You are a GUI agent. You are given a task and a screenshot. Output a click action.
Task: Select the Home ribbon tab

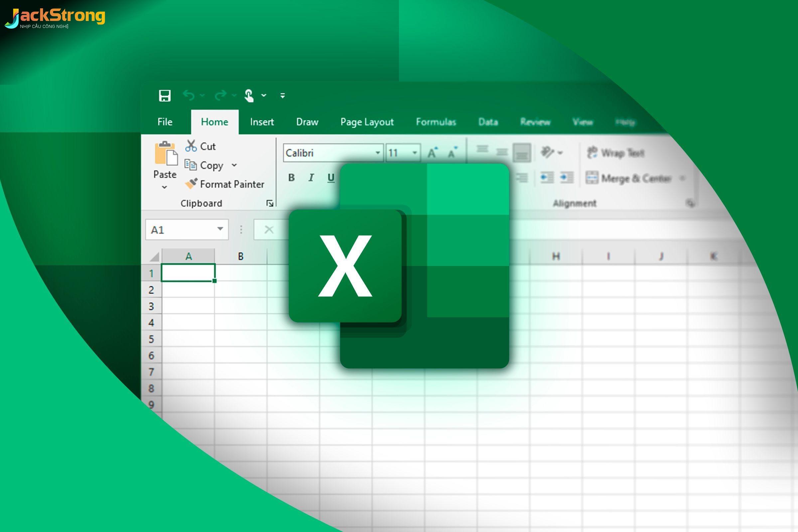214,122
